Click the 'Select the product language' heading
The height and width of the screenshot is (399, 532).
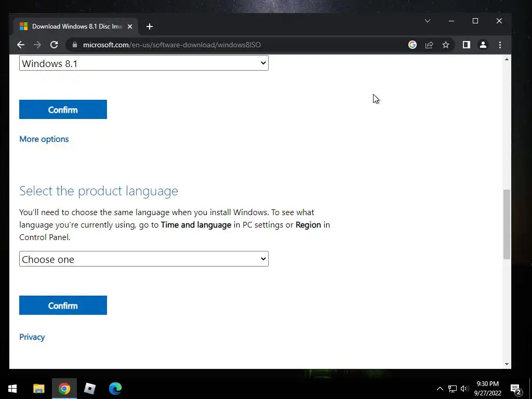(x=99, y=191)
